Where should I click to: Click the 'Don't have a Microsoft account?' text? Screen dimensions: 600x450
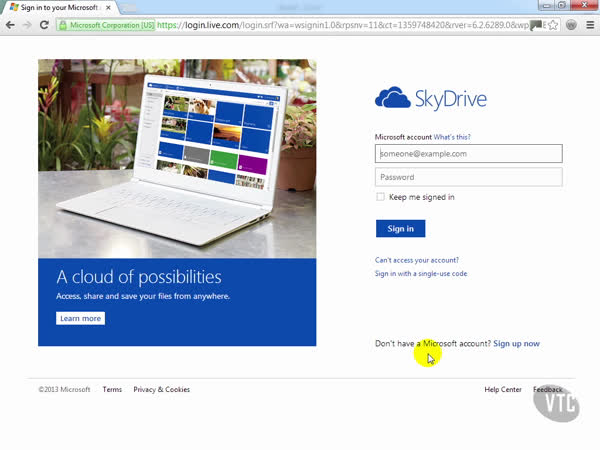(433, 344)
